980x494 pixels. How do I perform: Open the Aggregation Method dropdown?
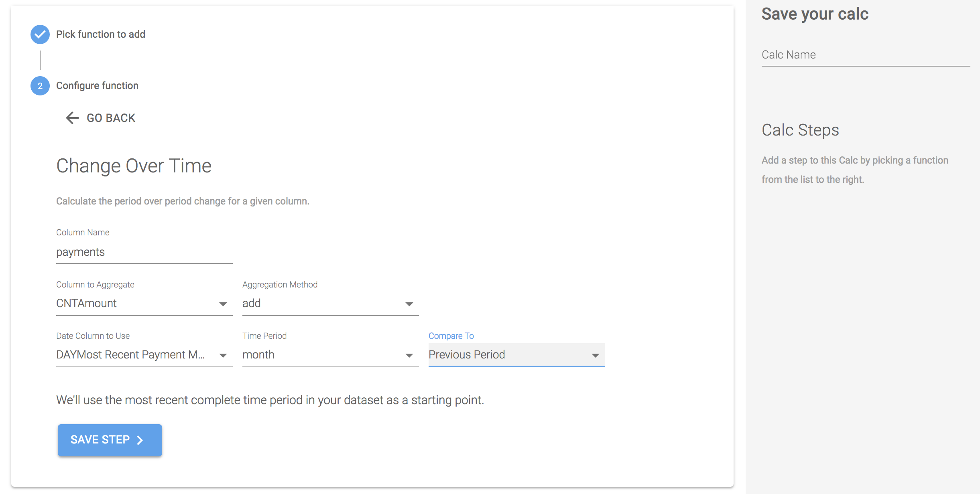331,304
